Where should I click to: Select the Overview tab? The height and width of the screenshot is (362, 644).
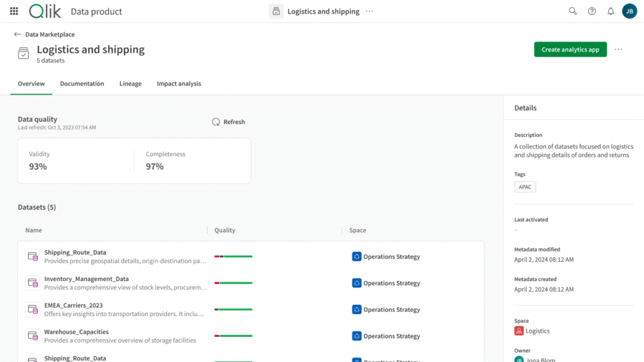click(31, 84)
